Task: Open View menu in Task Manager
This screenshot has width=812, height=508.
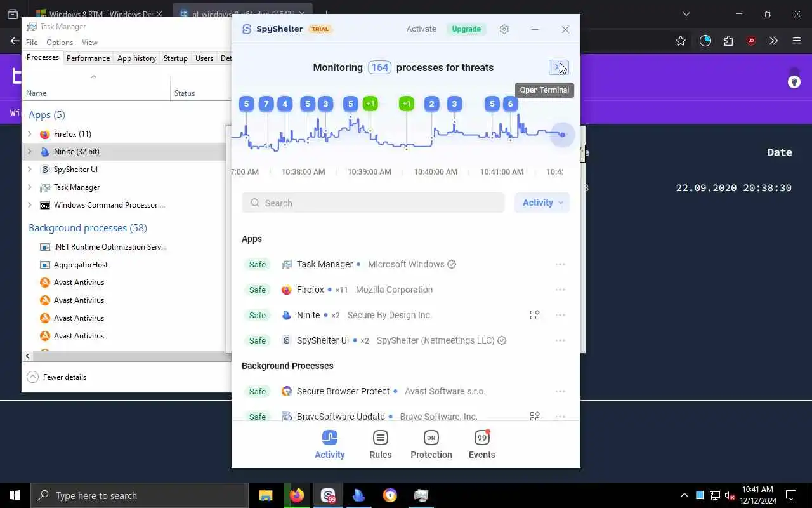Action: 89,43
